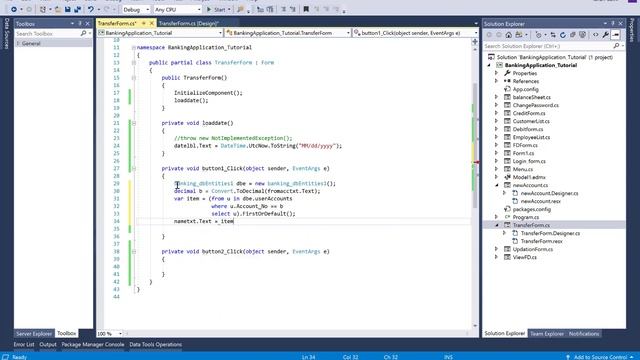The height and width of the screenshot is (360, 640).
Task: Select ChangePassword.cs in Solution Explorer
Action: point(536,105)
